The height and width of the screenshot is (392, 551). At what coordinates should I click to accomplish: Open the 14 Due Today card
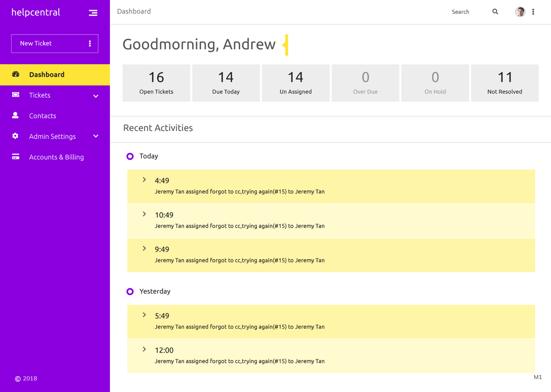point(226,83)
